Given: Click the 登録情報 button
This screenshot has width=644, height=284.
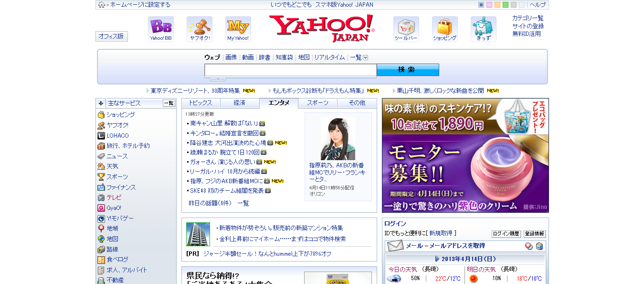Looking at the screenshot, I should 535,234.
